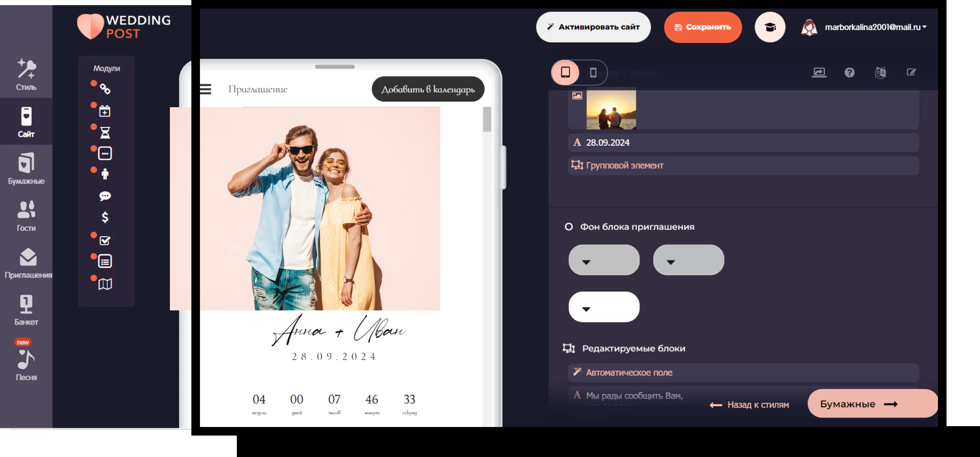
Task: Click the Мы рады сообщить Вам text row
Action: (x=634, y=396)
